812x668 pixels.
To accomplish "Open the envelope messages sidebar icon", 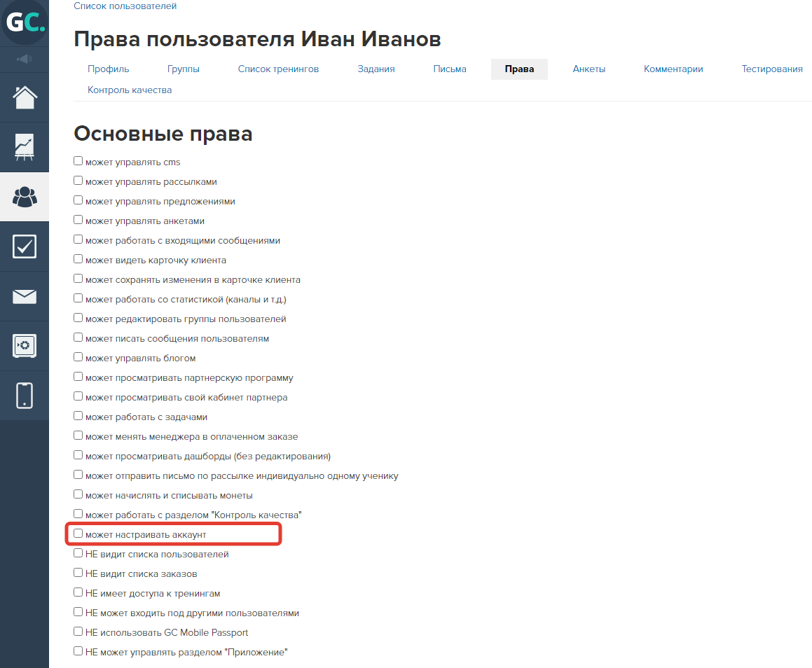I will click(x=25, y=296).
